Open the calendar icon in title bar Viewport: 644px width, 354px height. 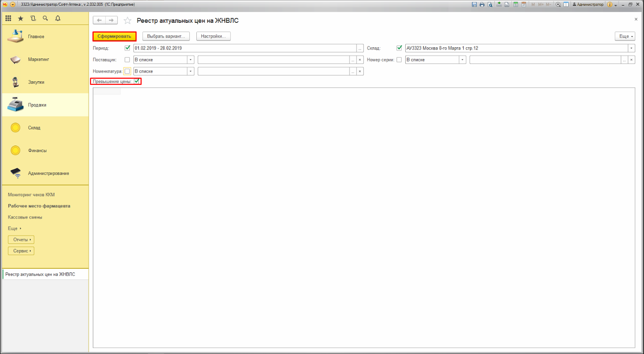click(524, 4)
